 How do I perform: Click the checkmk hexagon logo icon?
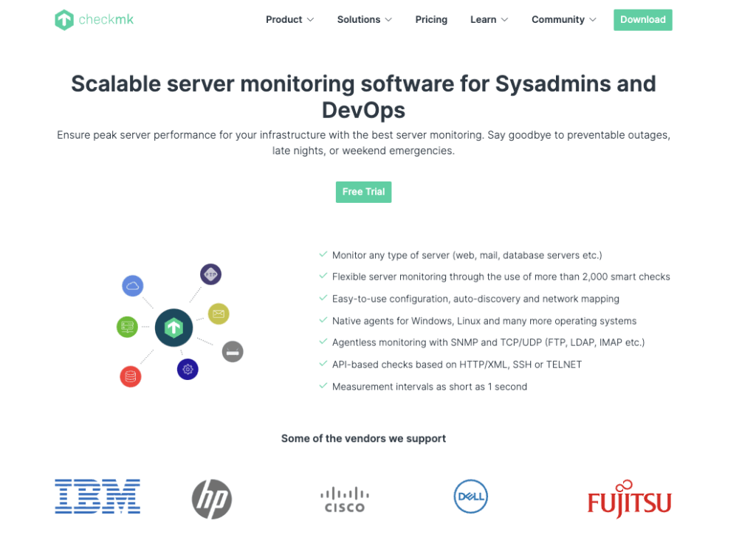click(64, 20)
